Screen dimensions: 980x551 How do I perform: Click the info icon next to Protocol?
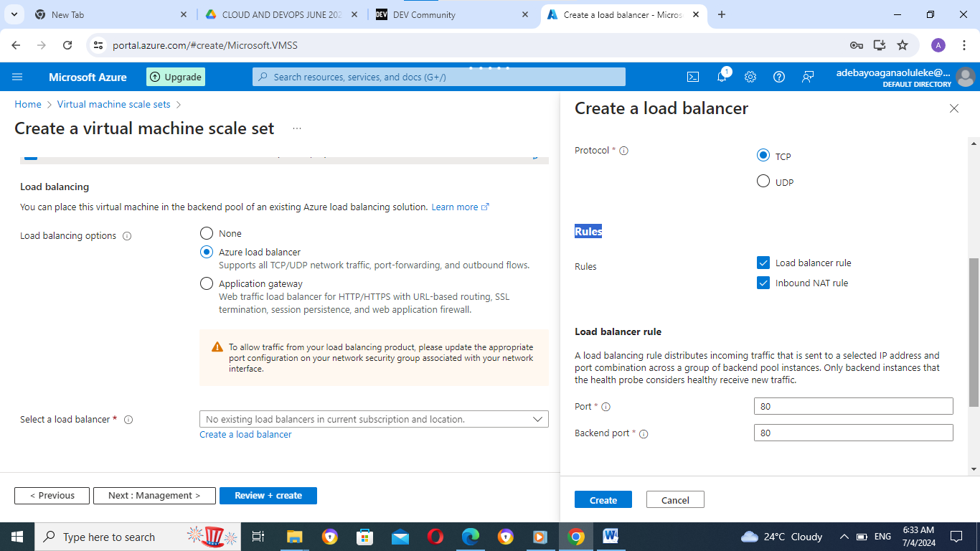[x=623, y=151]
